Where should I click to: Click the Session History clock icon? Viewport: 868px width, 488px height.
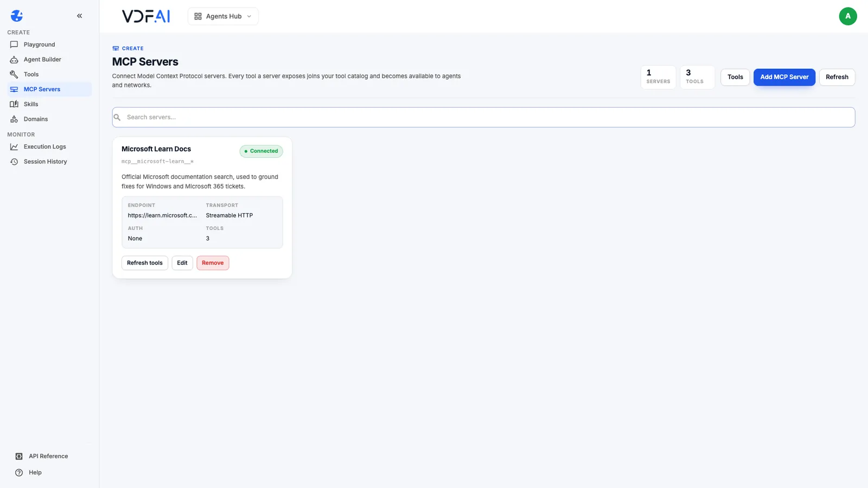14,162
